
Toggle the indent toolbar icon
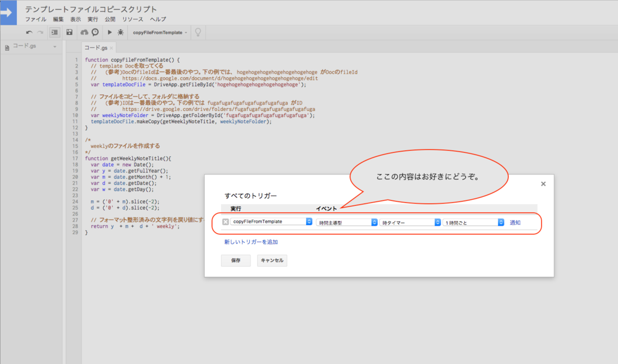pos(54,33)
